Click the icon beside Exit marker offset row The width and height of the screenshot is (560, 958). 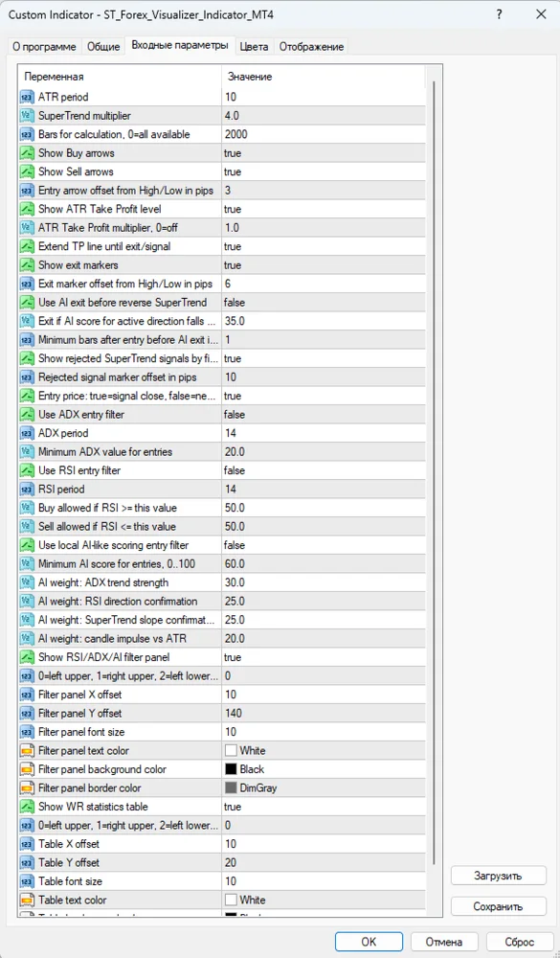pyautogui.click(x=27, y=285)
